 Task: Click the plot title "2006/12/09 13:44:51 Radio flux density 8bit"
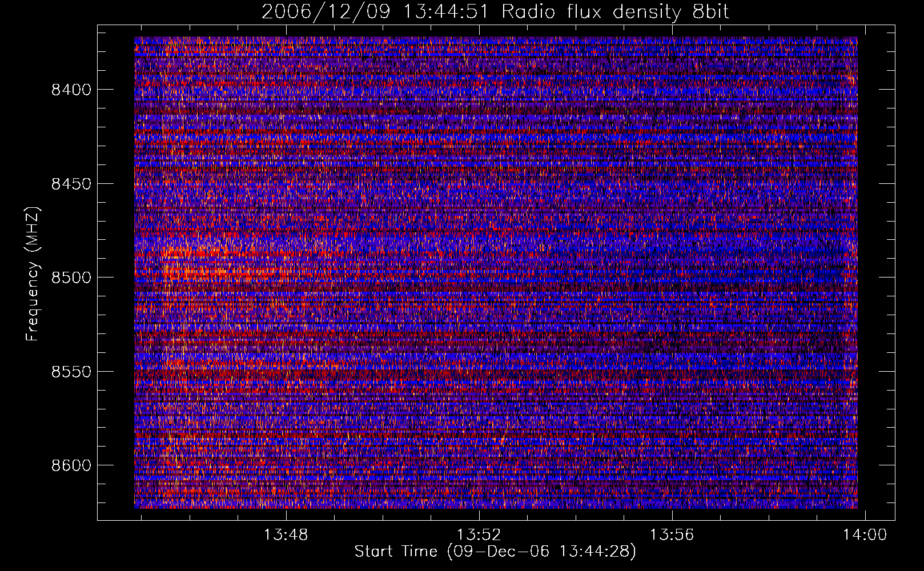pos(496,11)
